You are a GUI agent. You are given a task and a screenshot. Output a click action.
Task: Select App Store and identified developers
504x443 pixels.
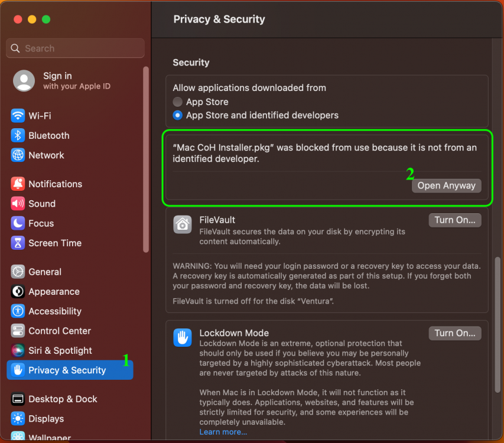(177, 115)
